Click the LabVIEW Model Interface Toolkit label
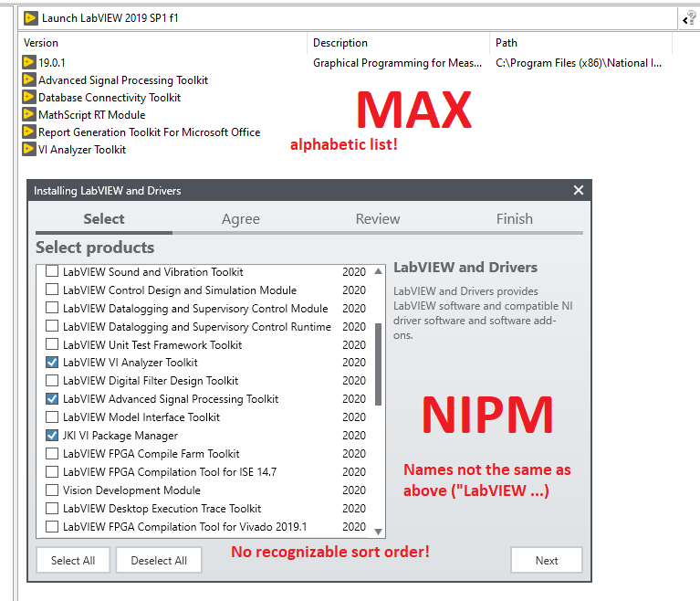This screenshot has width=700, height=601. point(141,416)
